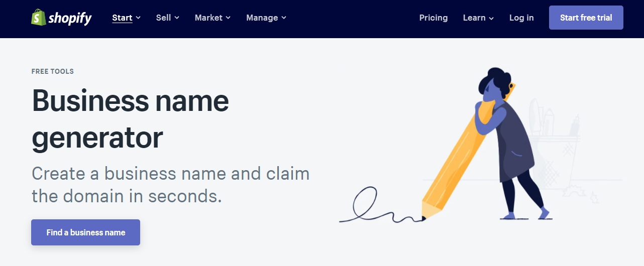Select the Log in link

pos(521,18)
